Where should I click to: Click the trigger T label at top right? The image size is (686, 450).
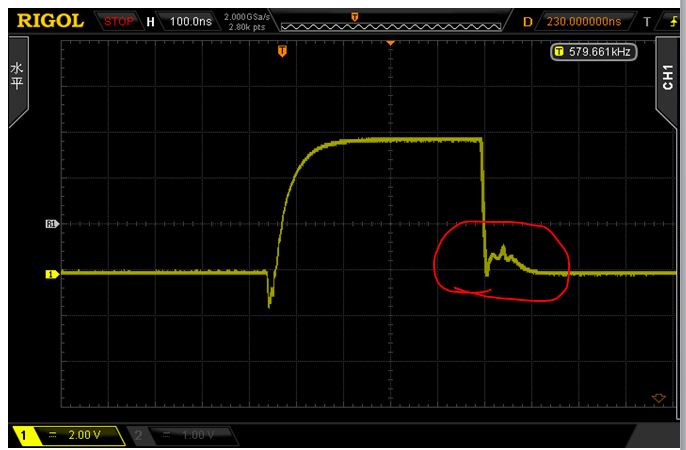[x=647, y=21]
